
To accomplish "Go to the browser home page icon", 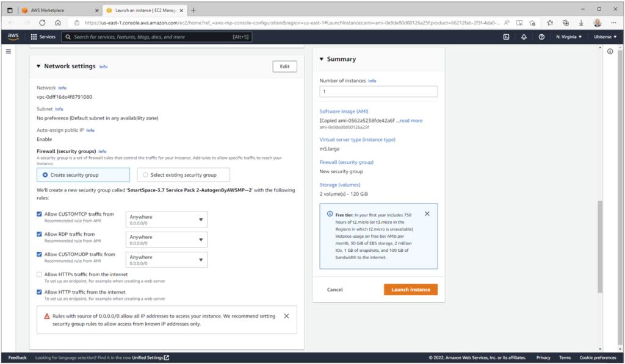I will click(58, 23).
